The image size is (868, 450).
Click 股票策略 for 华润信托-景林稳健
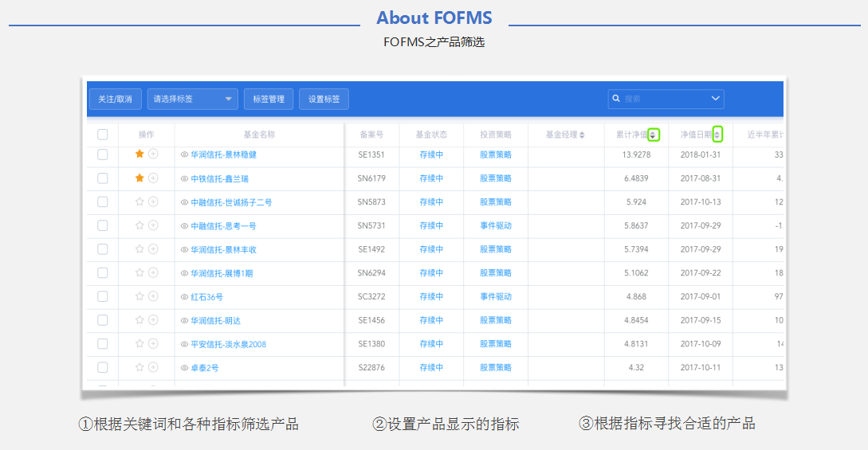[496, 155]
